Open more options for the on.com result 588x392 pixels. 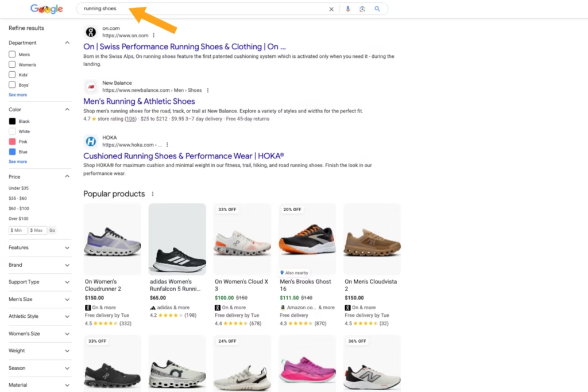pyautogui.click(x=154, y=35)
